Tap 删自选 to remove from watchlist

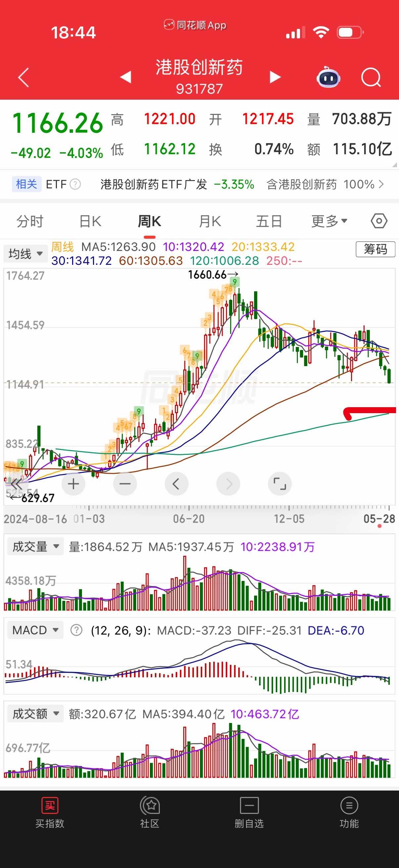point(249,813)
